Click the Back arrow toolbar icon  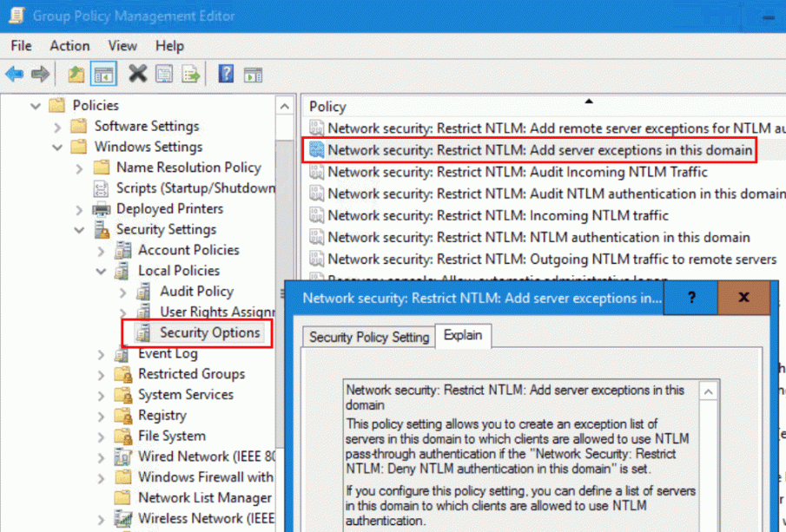14,75
